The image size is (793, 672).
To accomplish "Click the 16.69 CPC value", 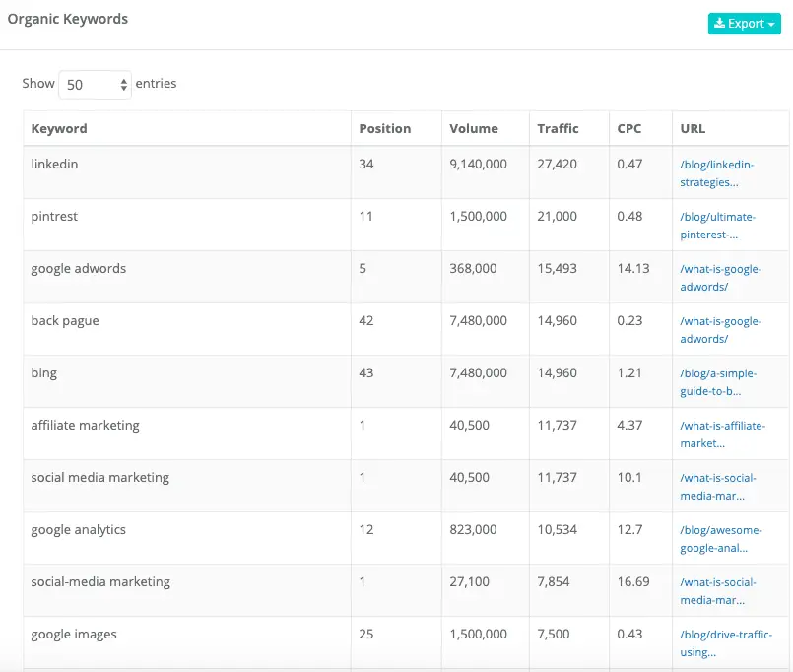I will [633, 581].
